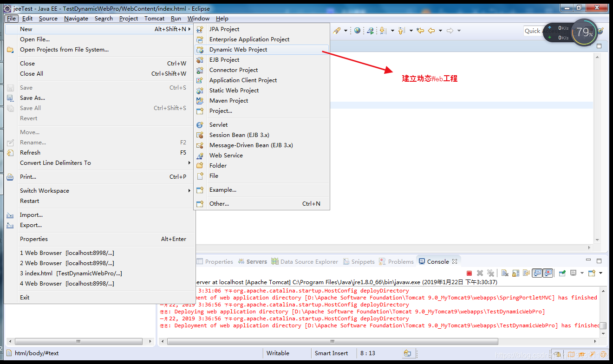Switch to the Problems tab

(396, 261)
